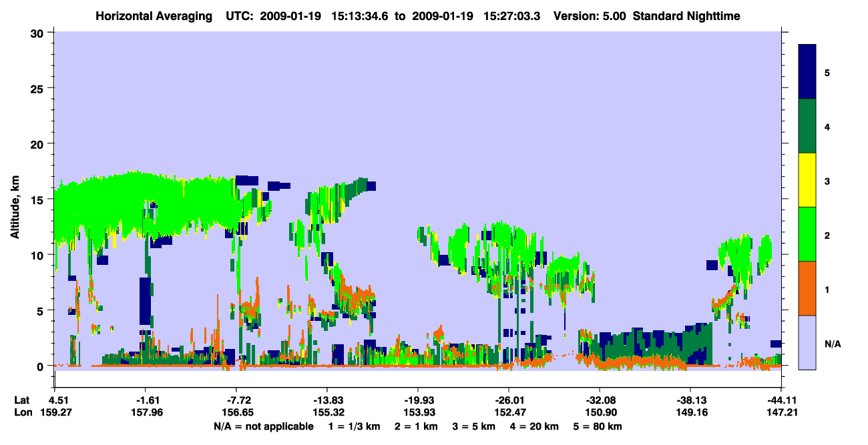
Task: Click the lavender N/A colorbar segment
Action: pos(808,342)
